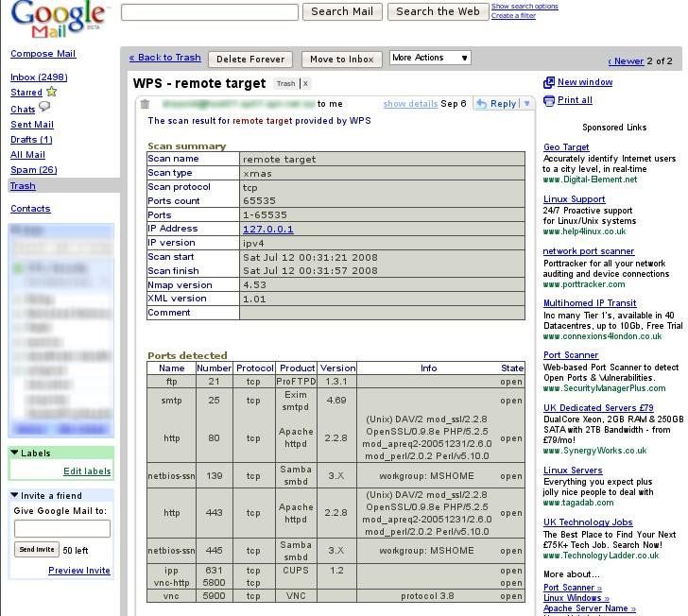
Task: Open UK Dedicated Servers £79 ad
Action: tap(598, 407)
